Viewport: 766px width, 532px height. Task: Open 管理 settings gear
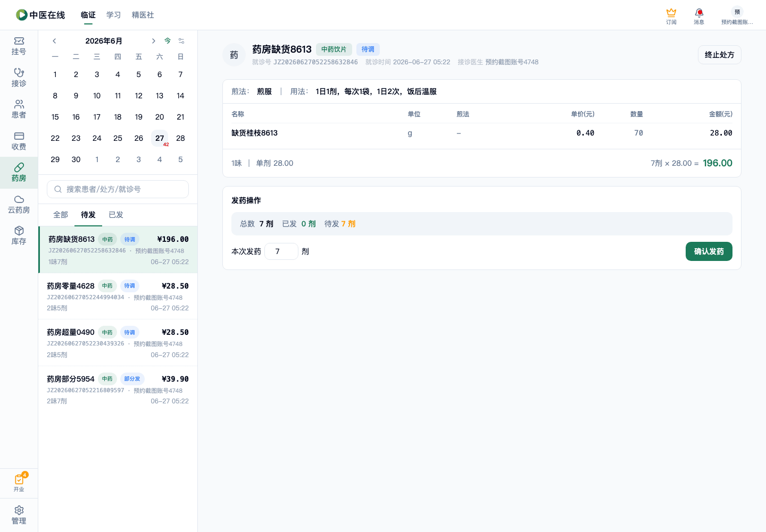(19, 515)
